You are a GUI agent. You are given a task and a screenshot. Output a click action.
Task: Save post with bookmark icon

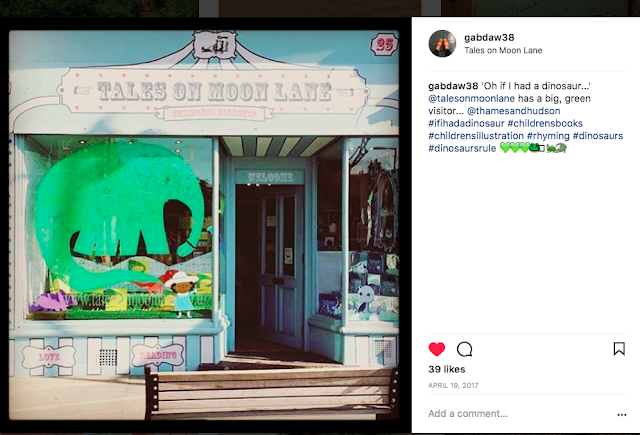pyautogui.click(x=619, y=349)
